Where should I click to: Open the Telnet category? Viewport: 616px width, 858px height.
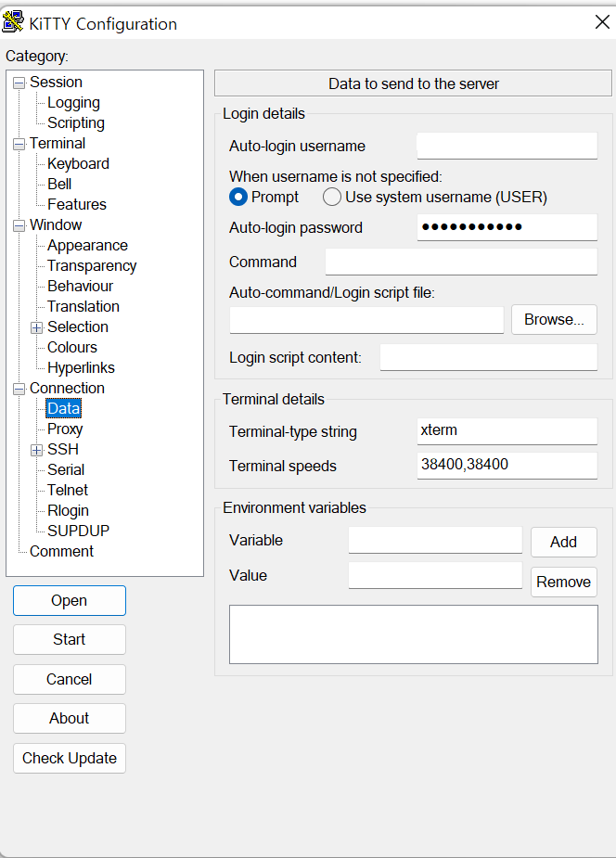click(x=68, y=491)
